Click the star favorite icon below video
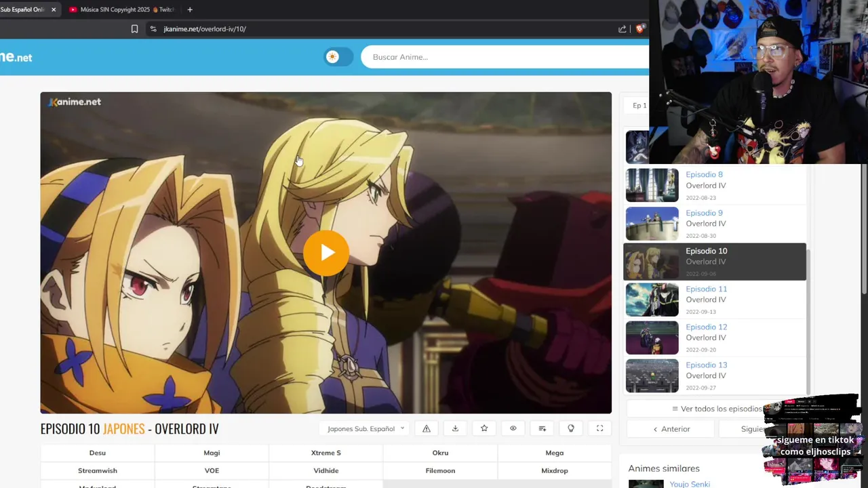Viewport: 868px width, 488px height. [x=484, y=428]
